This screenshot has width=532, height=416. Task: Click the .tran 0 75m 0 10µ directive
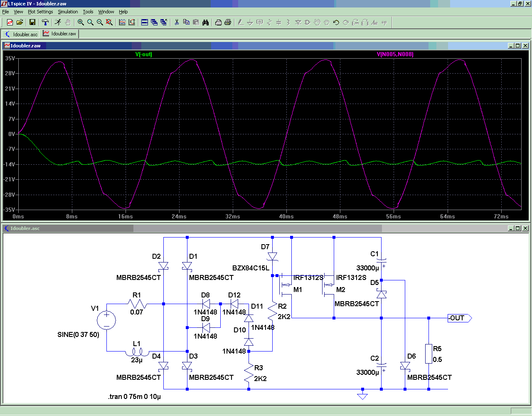point(135,396)
